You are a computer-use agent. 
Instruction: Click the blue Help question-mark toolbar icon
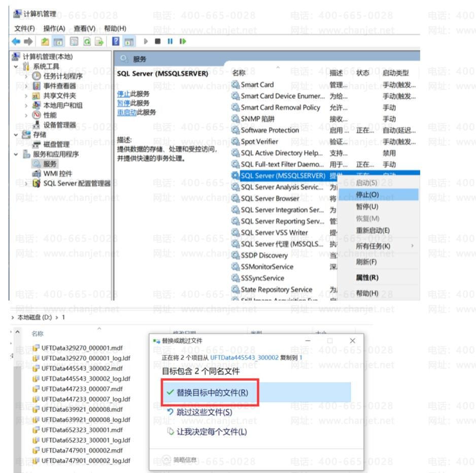coord(116,41)
